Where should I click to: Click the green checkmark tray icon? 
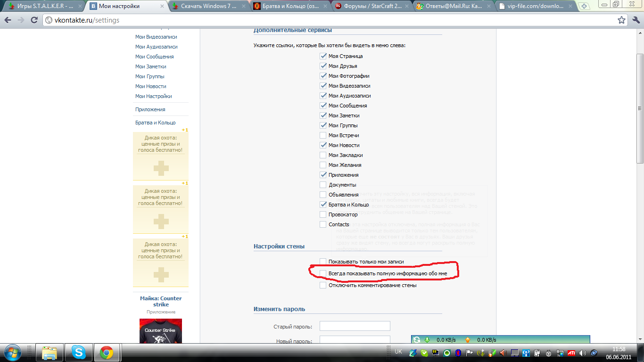click(x=424, y=353)
